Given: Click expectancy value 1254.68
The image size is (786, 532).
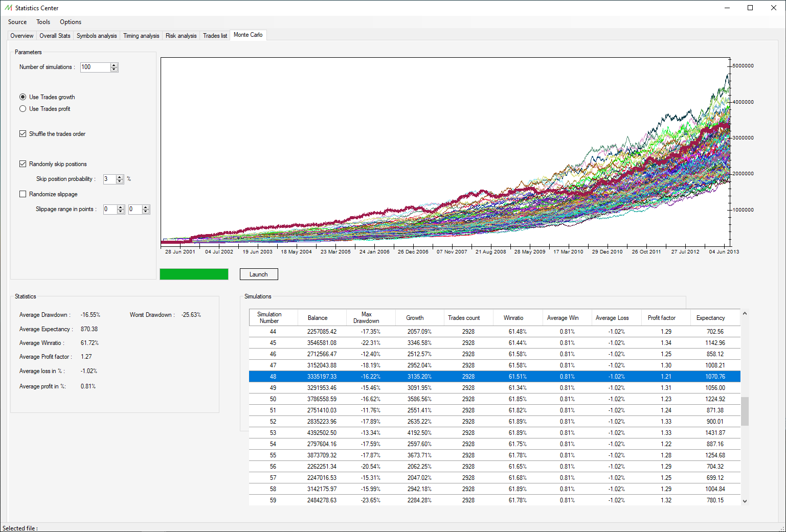Looking at the screenshot, I should [x=715, y=455].
